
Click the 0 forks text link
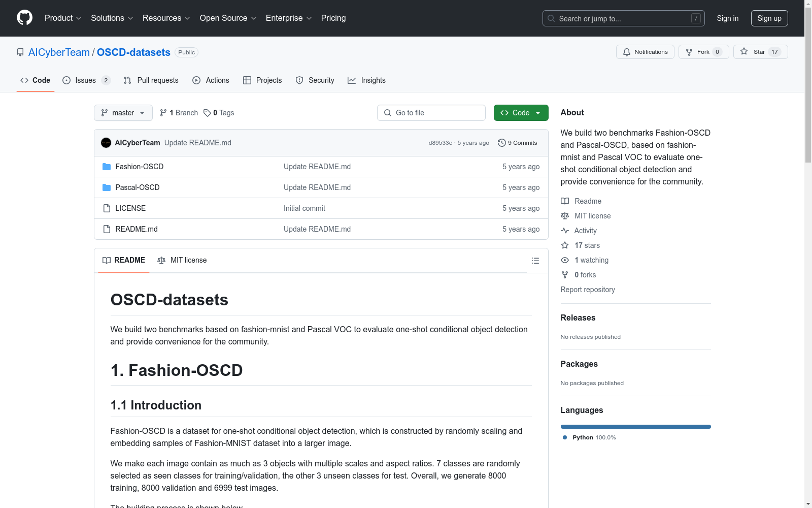pos(585,275)
